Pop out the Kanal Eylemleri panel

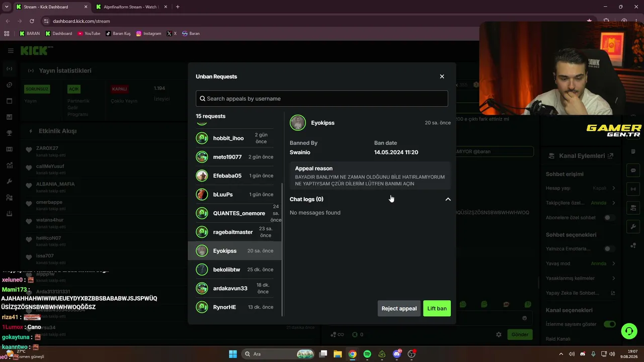[x=610, y=156]
